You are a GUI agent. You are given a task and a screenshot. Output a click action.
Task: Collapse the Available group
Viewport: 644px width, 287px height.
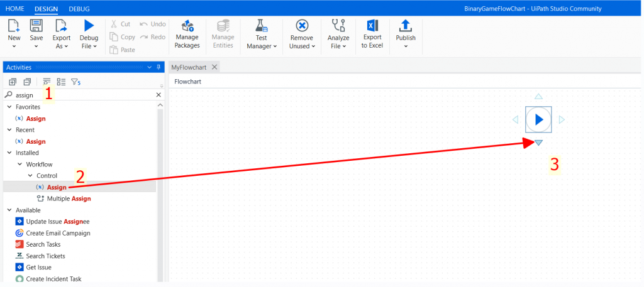tap(9, 210)
